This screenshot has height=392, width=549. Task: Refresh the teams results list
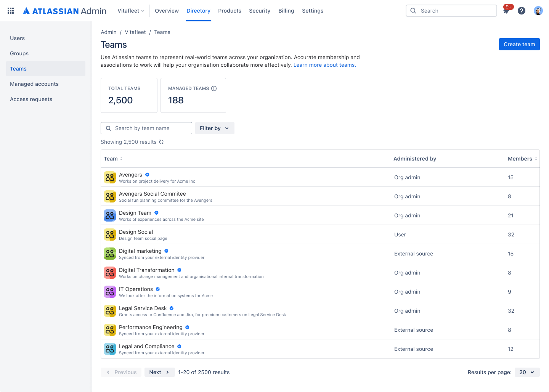tap(161, 141)
